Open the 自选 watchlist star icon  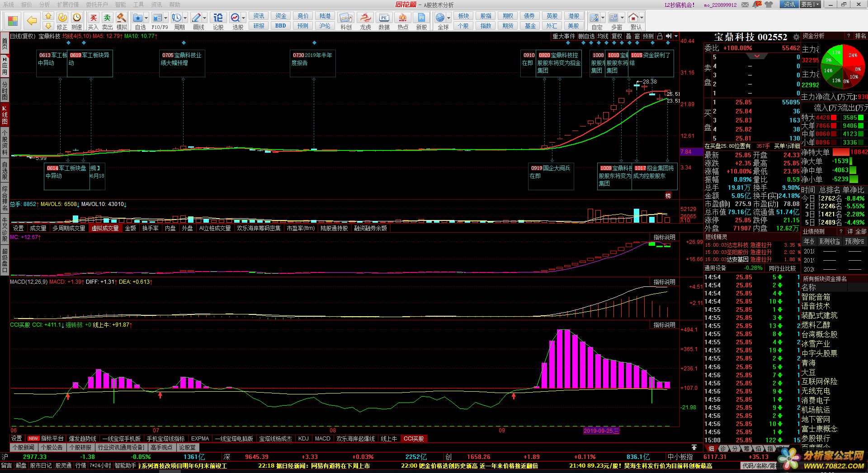138,18
